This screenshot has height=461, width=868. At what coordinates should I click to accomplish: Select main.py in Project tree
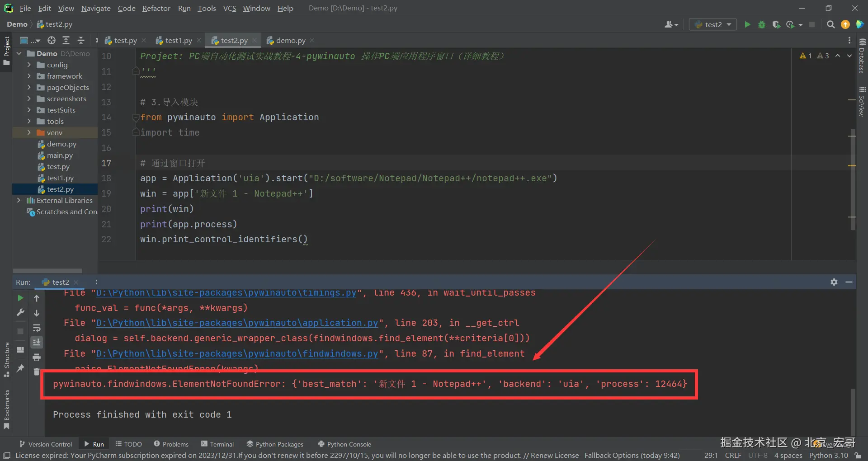[59, 155]
